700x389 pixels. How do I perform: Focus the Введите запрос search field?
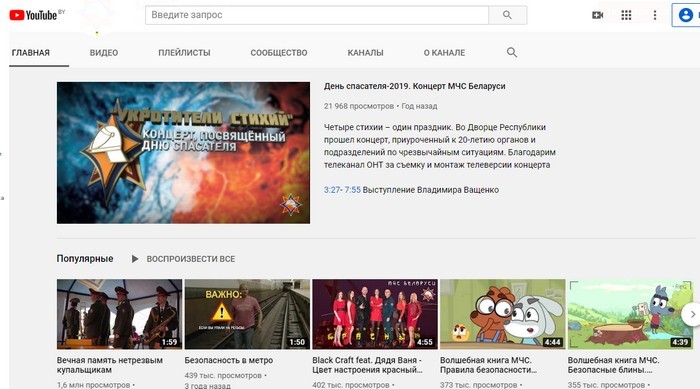317,15
